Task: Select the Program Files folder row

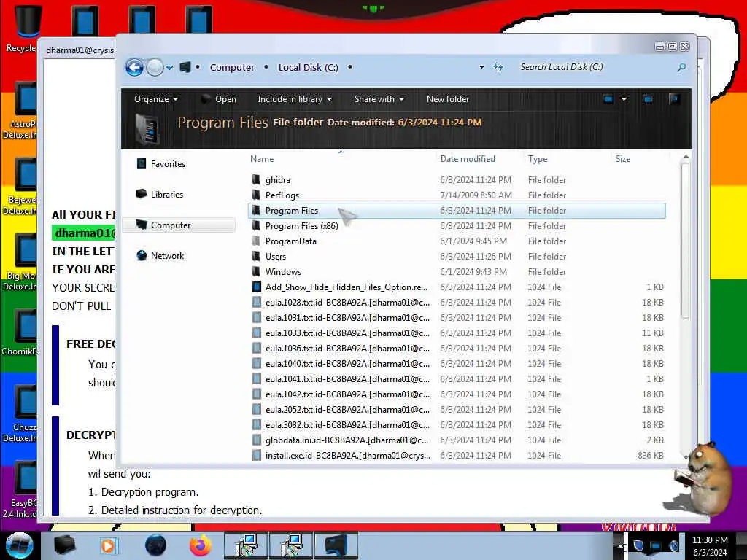Action: 457,211
